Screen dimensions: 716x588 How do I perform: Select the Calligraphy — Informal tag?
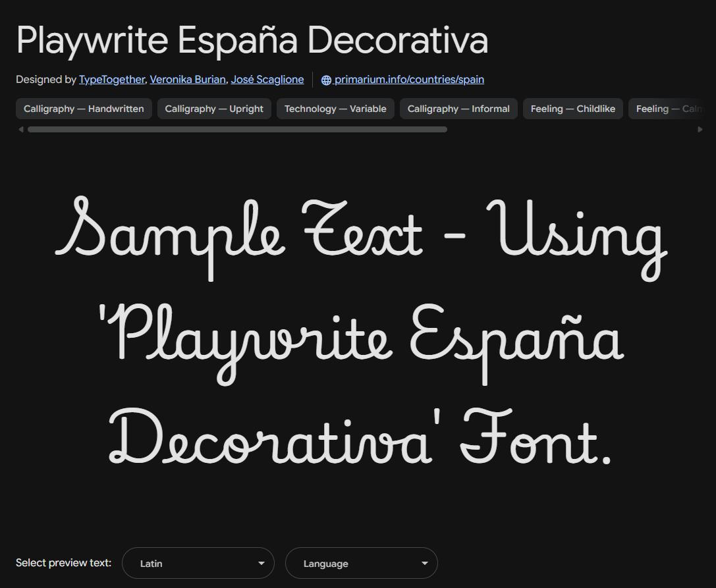click(458, 109)
